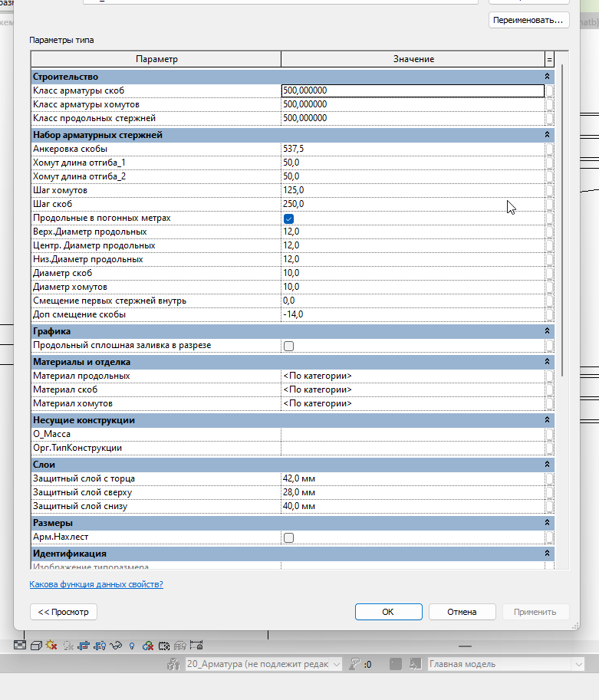The image size is (599, 700).
Task: Open Detail Level icon in view control bar
Action: (20, 645)
